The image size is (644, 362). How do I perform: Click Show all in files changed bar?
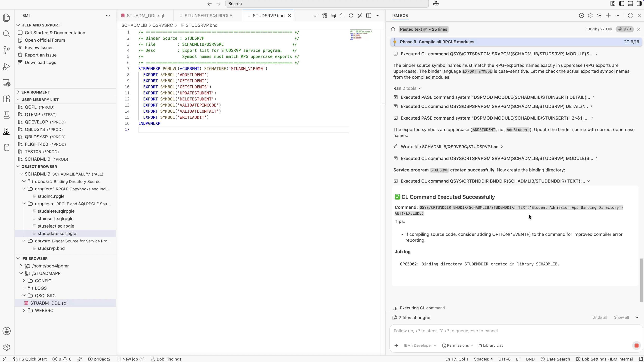(x=621, y=318)
